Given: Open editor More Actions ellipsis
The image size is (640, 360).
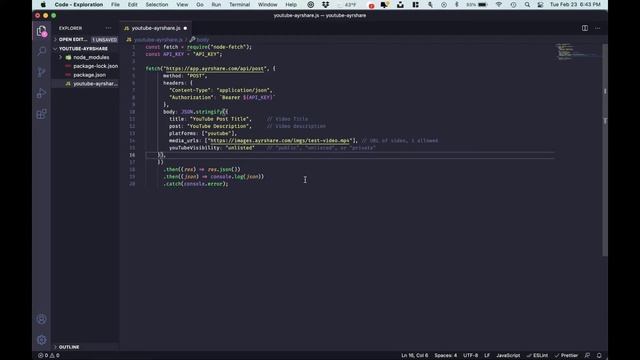Looking at the screenshot, I should (598, 28).
